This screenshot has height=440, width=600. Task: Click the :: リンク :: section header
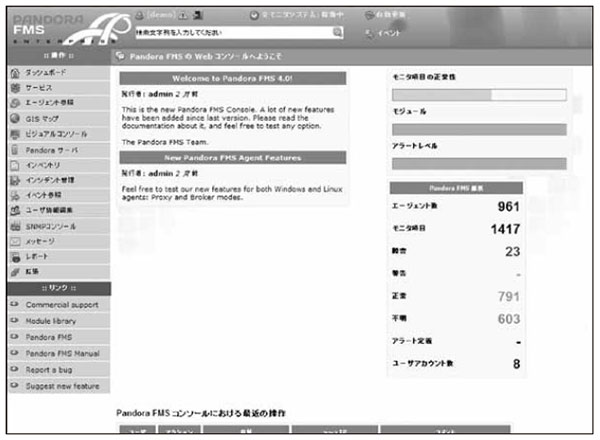pyautogui.click(x=59, y=288)
